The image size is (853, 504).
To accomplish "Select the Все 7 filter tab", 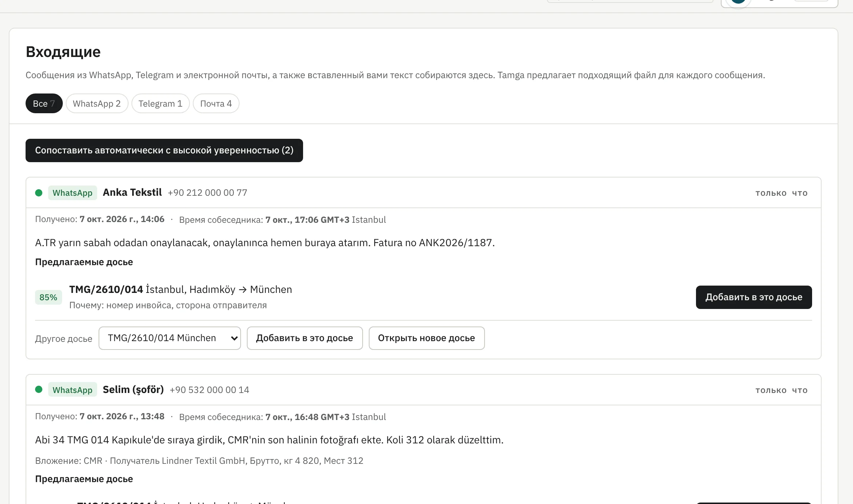I will (44, 104).
